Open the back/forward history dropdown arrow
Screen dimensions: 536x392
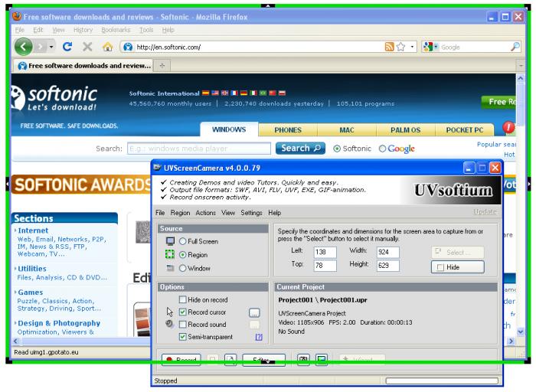click(51, 47)
